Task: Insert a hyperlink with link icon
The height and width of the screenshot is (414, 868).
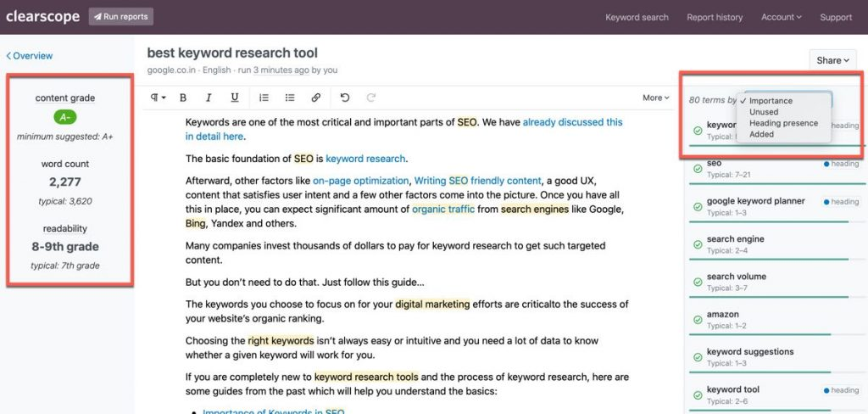Action: point(315,98)
